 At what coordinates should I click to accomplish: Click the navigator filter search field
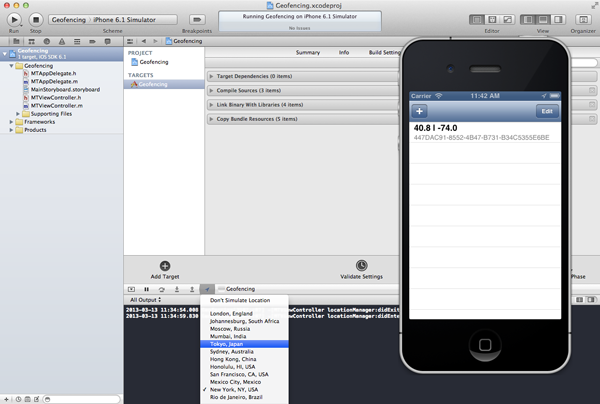(x=82, y=399)
